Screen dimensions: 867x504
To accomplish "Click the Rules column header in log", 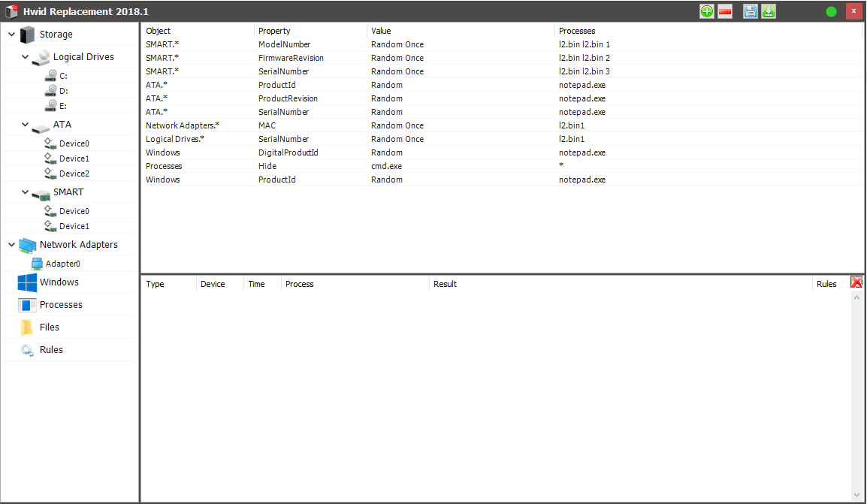I will pos(826,284).
